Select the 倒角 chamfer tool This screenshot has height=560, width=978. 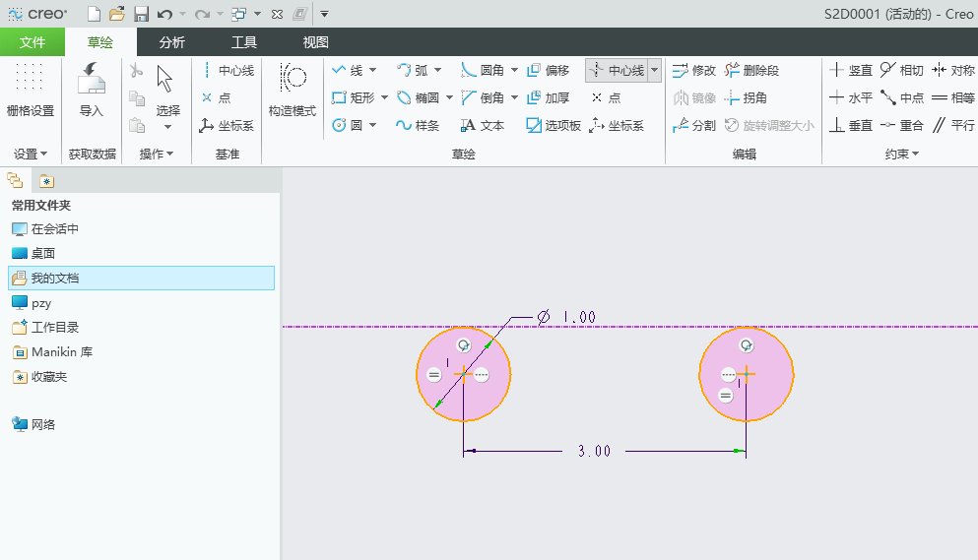(483, 97)
